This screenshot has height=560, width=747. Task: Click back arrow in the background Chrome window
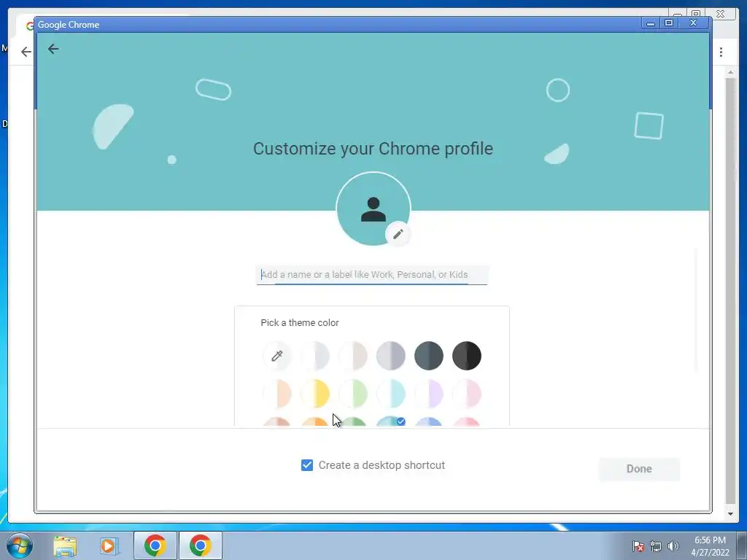(26, 52)
